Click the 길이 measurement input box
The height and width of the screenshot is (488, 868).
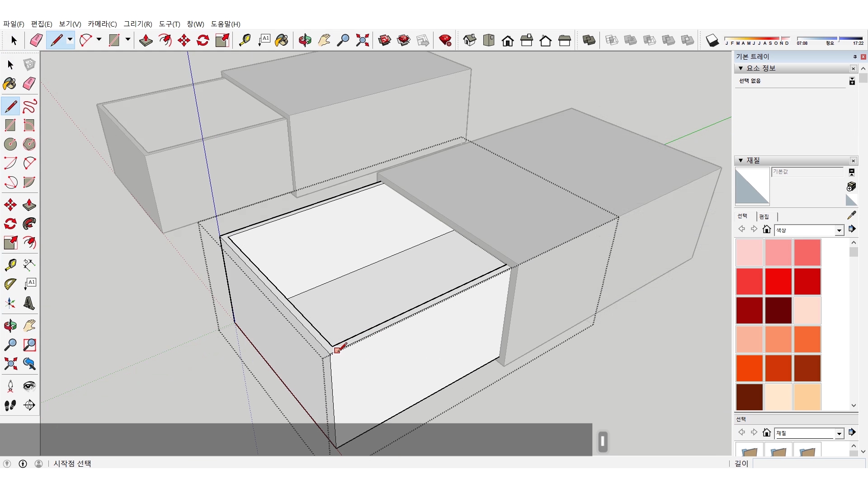[x=808, y=464]
